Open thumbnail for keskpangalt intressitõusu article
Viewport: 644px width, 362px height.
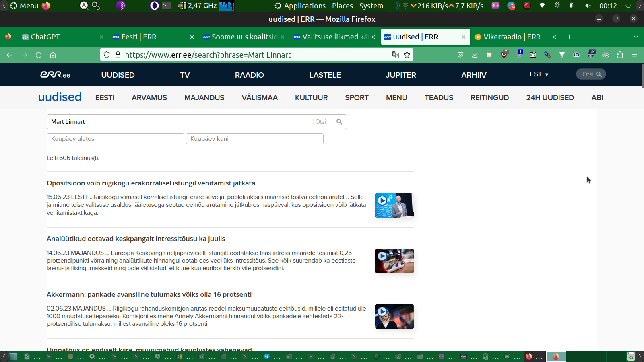tap(394, 261)
